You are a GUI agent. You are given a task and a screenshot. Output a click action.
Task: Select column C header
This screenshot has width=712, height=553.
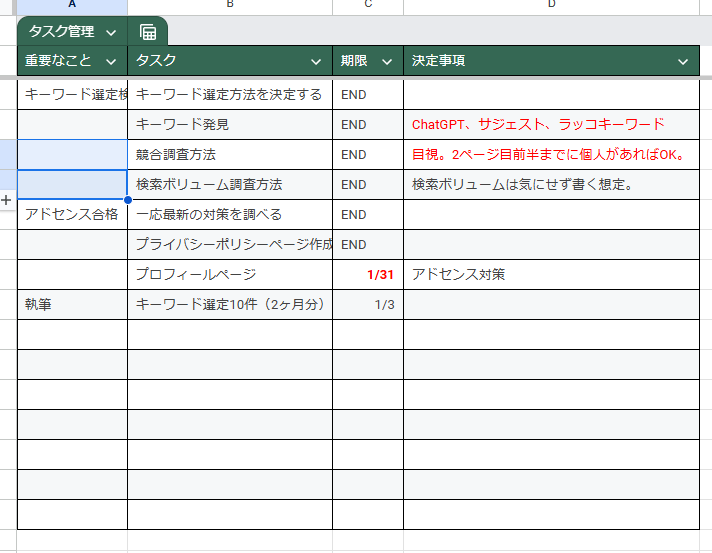point(368,6)
